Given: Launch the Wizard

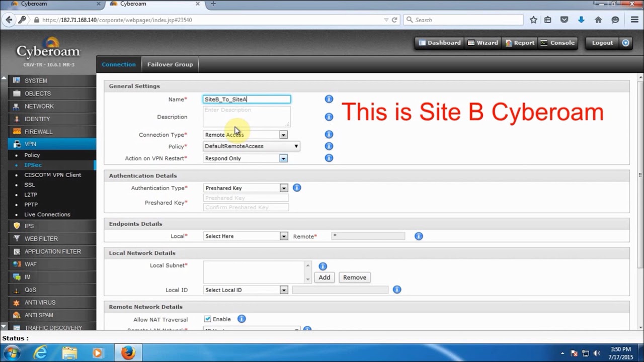Looking at the screenshot, I should 482,43.
